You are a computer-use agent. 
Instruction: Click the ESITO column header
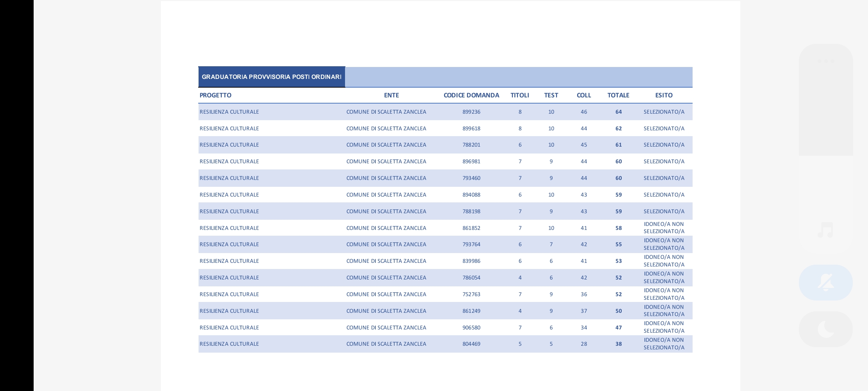(664, 95)
